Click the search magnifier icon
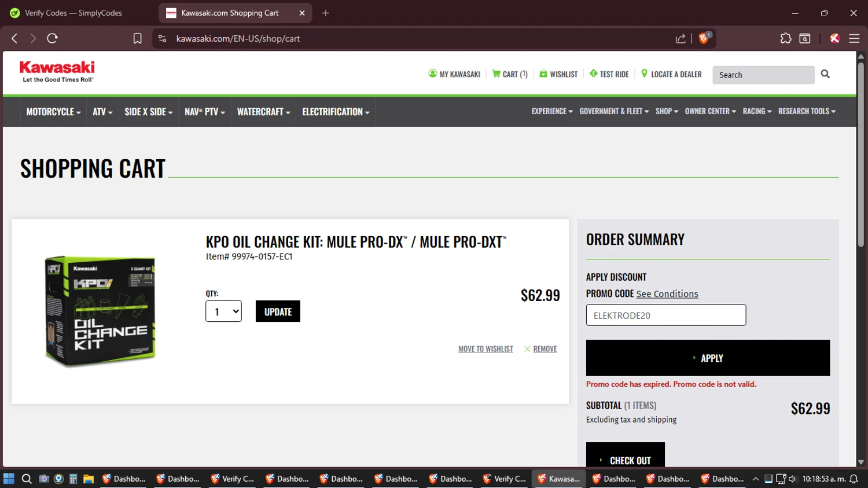 [x=825, y=74]
